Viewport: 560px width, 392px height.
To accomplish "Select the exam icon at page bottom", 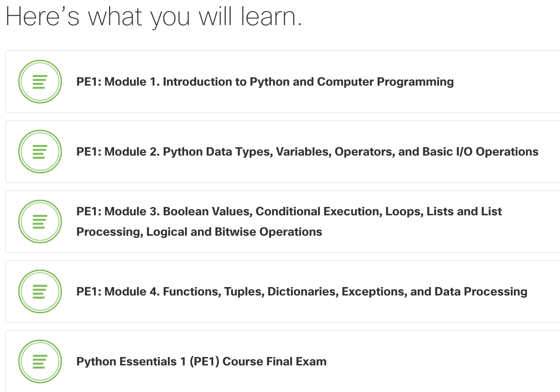I will pyautogui.click(x=40, y=361).
